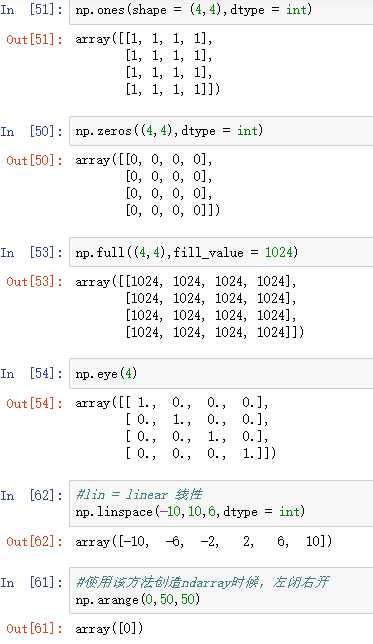The height and width of the screenshot is (644, 373).
Task: Click the linspace result array output
Action: tap(203, 542)
